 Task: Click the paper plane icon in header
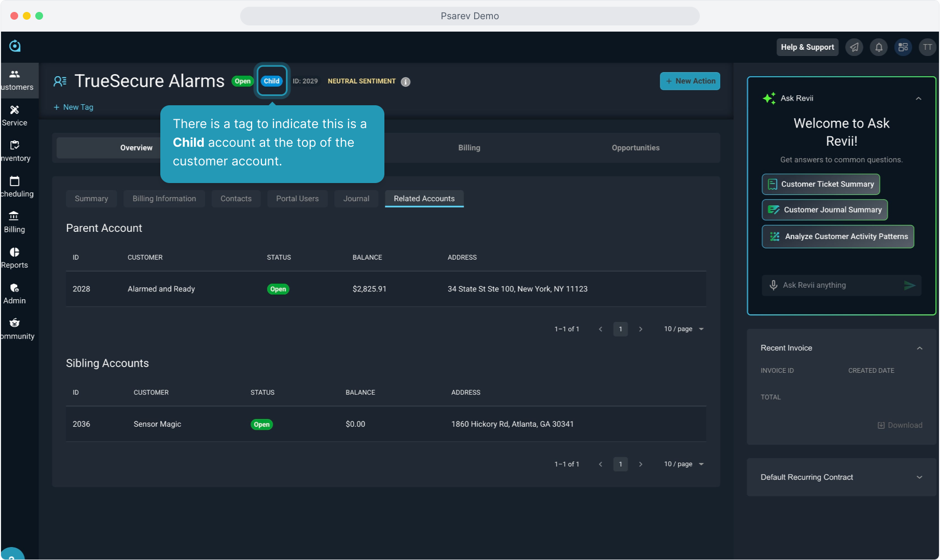click(854, 47)
